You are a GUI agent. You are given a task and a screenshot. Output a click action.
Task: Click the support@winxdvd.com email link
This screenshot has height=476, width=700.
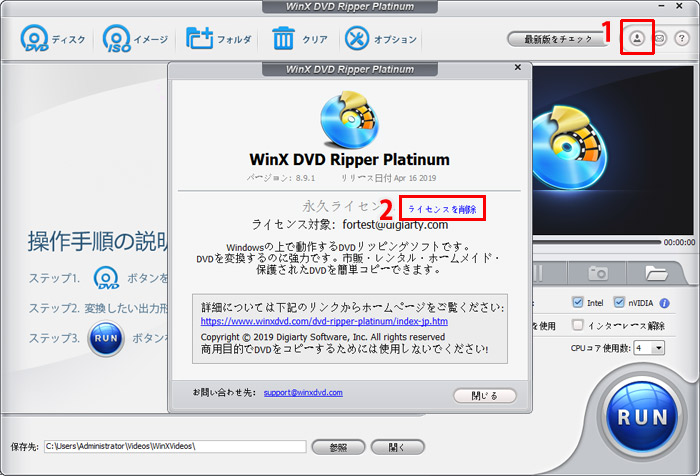click(303, 392)
